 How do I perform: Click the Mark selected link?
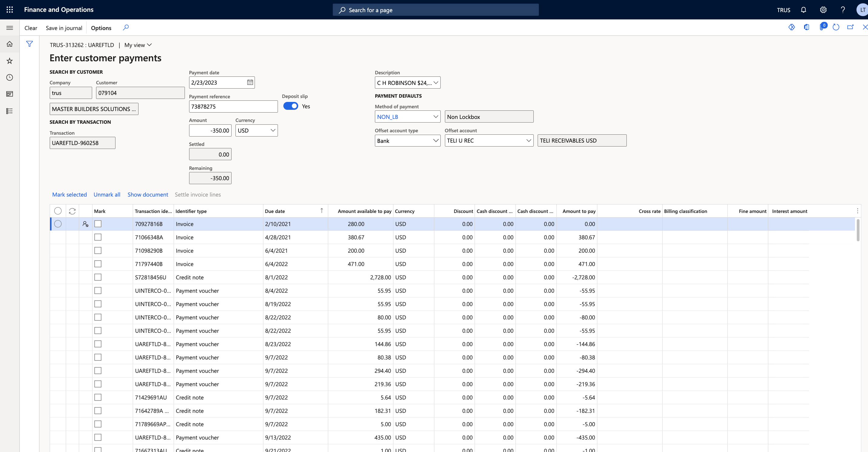[69, 195]
